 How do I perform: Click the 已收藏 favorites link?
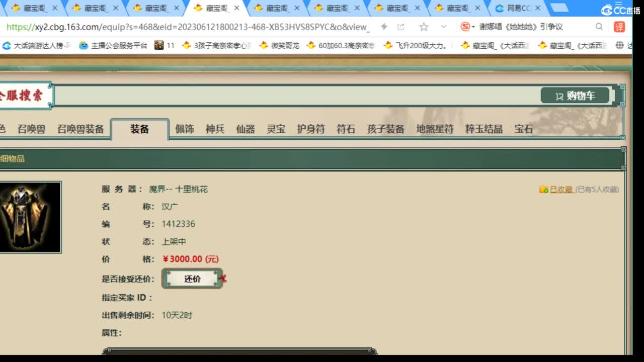click(x=561, y=190)
